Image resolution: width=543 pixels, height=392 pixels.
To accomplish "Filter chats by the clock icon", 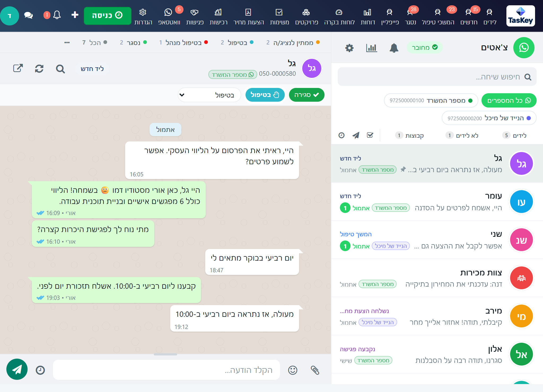I will 341,135.
